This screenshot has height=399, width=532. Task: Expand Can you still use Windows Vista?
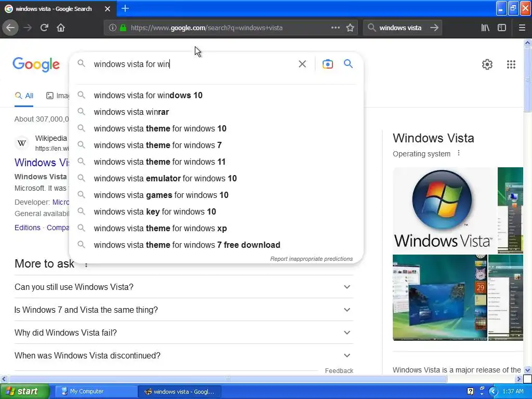[x=183, y=287]
